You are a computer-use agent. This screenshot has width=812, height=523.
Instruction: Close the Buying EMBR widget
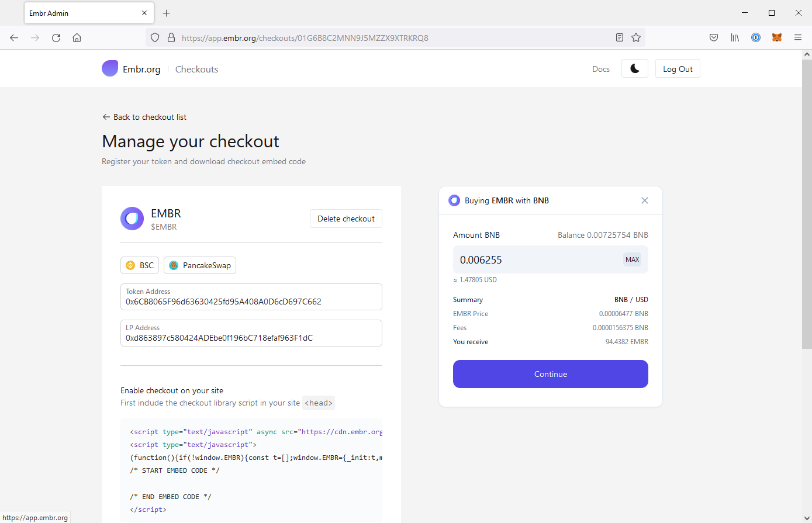click(645, 200)
